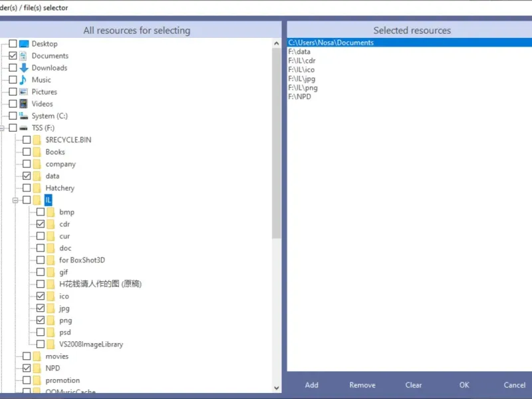The image size is (532, 399).
Task: Collapse the TSS (F:) drive node
Action: point(2,128)
